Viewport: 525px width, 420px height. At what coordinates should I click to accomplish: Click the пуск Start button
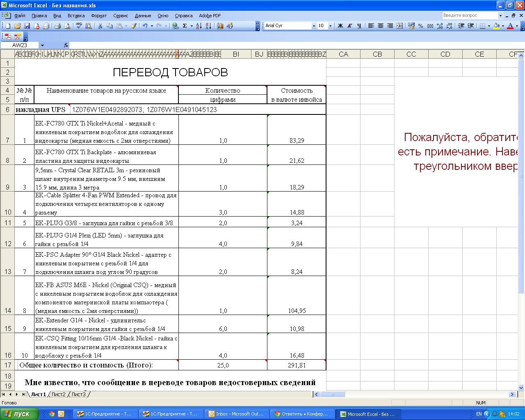click(20, 414)
